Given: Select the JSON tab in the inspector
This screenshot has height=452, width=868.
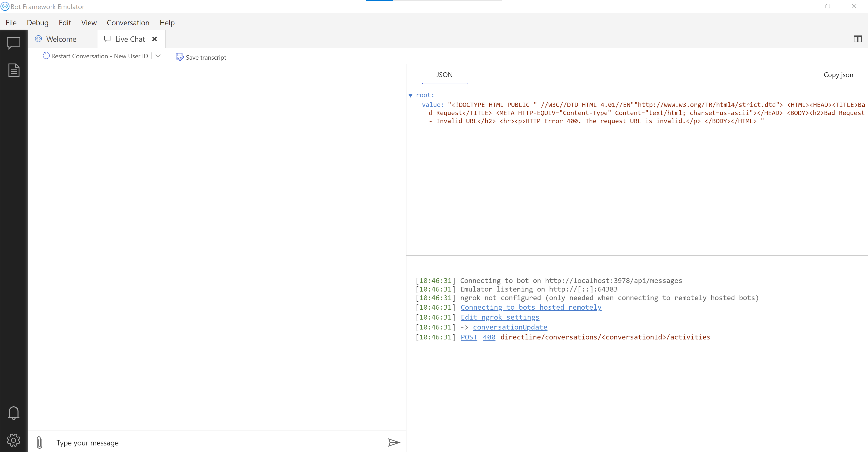Looking at the screenshot, I should pos(444,74).
